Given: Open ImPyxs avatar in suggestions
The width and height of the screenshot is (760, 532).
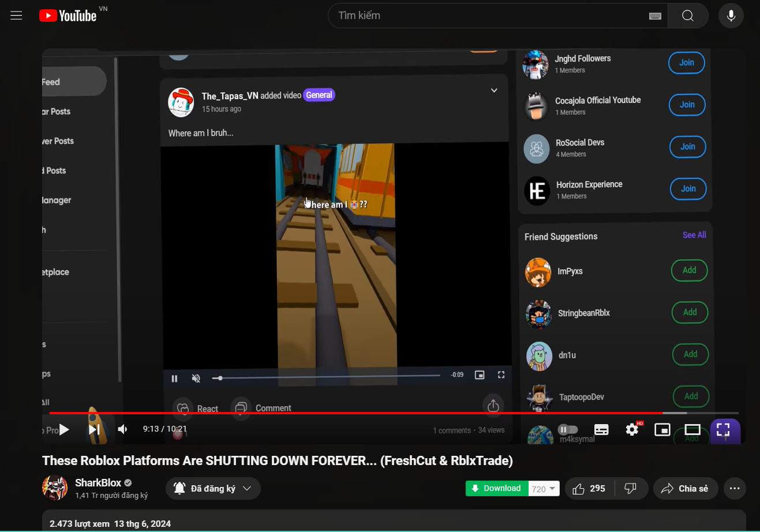Looking at the screenshot, I should point(538,272).
